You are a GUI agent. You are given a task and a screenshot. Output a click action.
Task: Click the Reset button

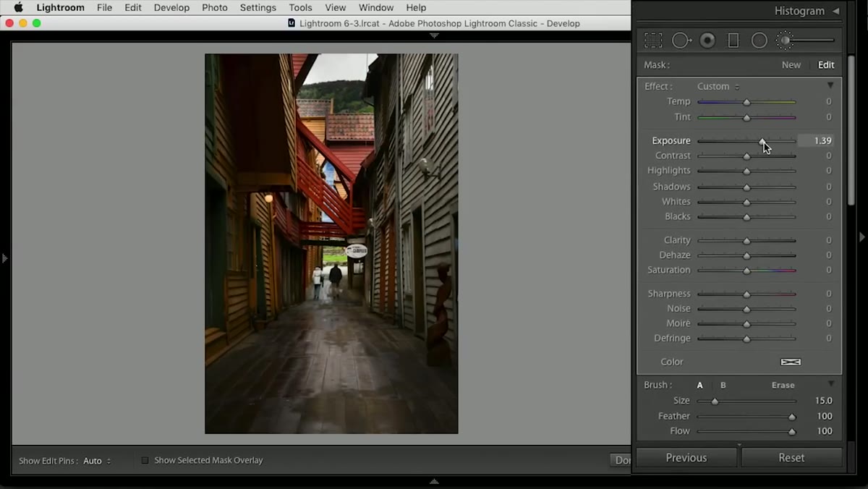791,458
